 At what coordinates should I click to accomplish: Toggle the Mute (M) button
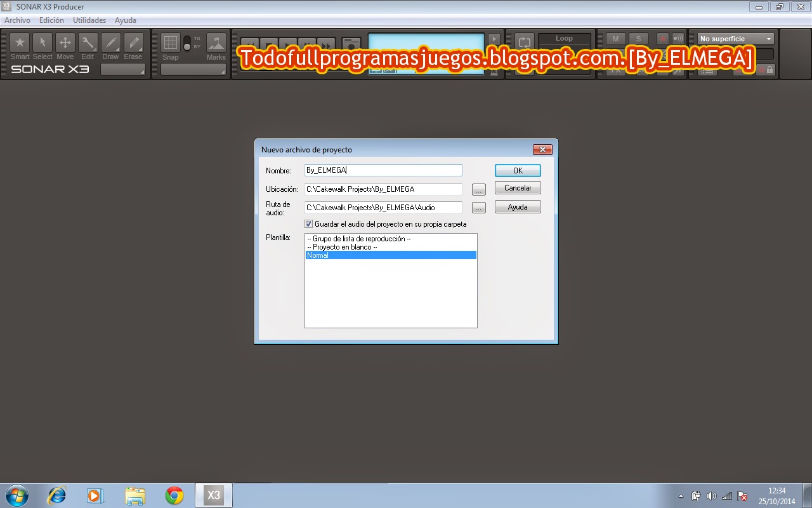[x=615, y=39]
